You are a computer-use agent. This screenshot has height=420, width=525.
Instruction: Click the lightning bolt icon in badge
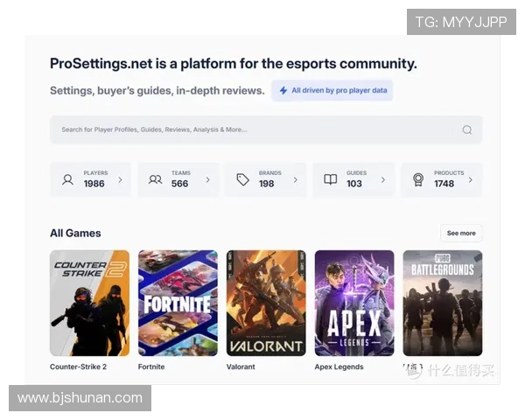283,90
